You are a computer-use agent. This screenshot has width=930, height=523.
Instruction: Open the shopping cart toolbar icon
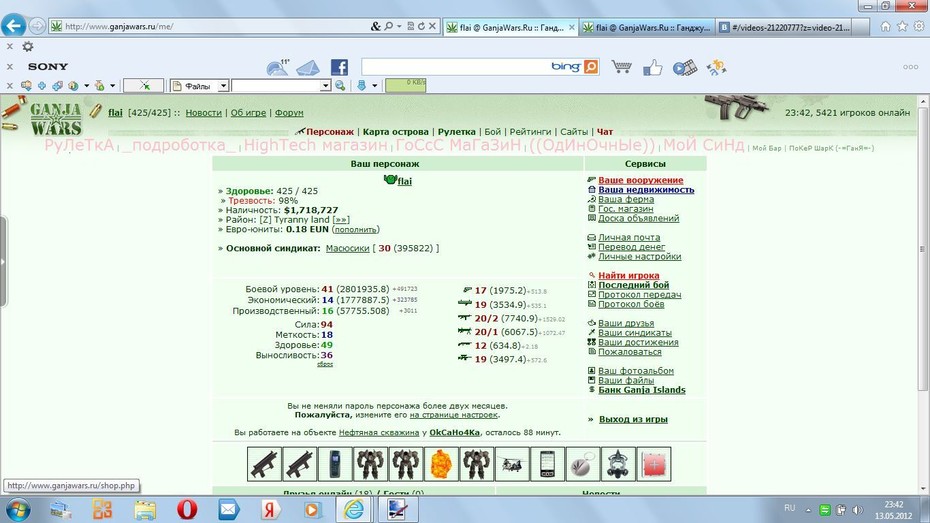621,67
